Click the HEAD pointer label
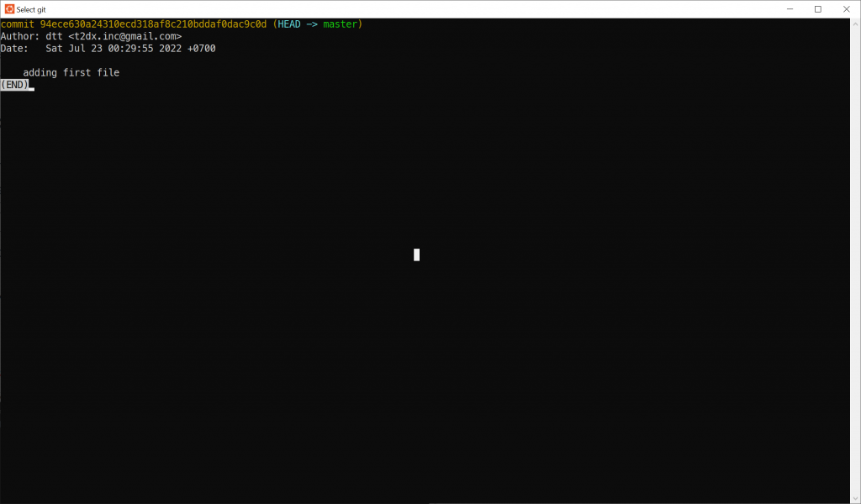Screen dimensions: 861x504 tap(289, 24)
